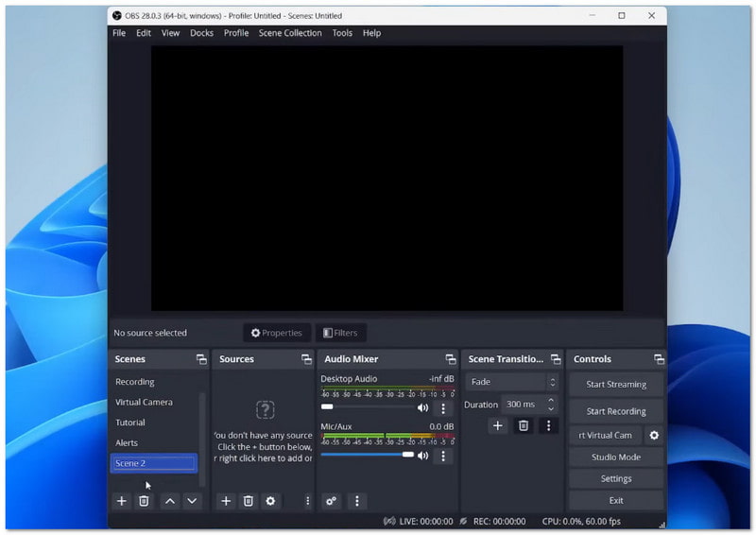Open Mic/Aux three-dot options

click(x=443, y=456)
